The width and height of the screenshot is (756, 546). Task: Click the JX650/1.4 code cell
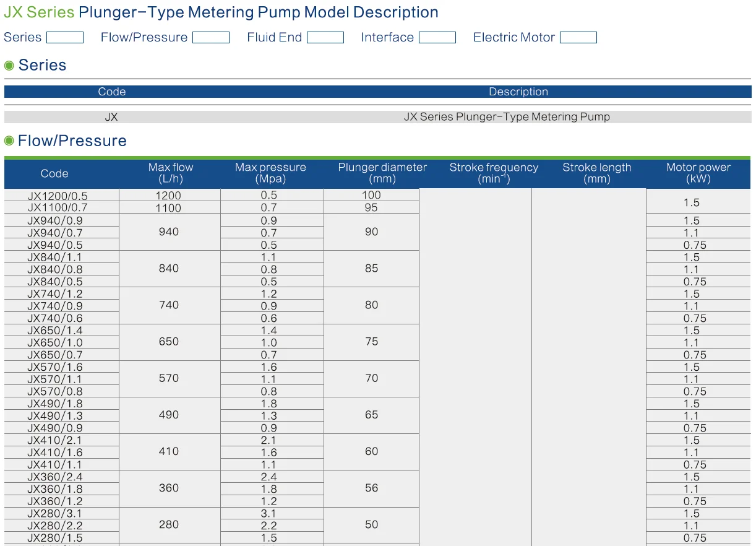click(x=62, y=330)
